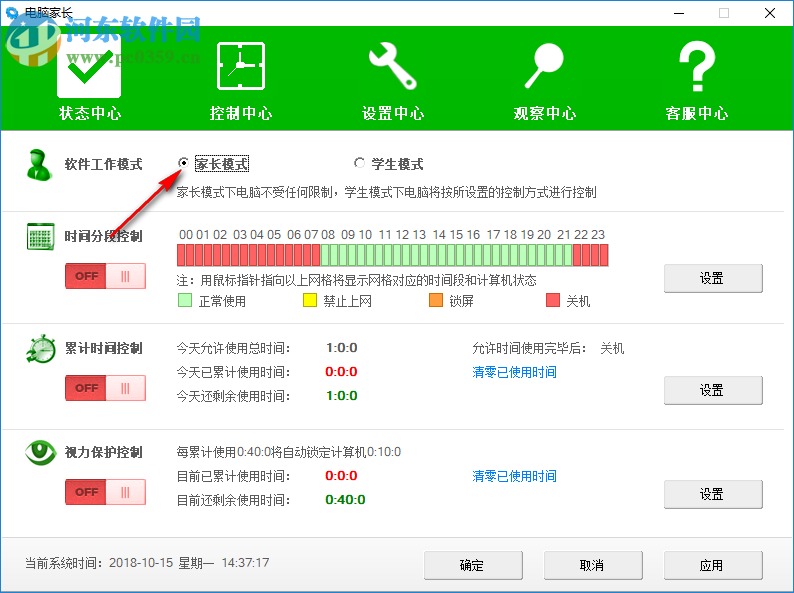Switch to the 控制中心 tab label
794x593 pixels.
tap(241, 113)
